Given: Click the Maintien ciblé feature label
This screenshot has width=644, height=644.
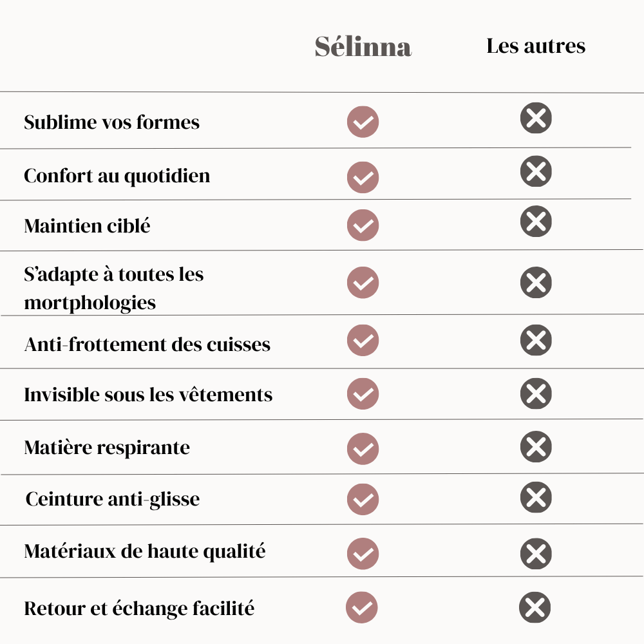Looking at the screenshot, I should [87, 226].
